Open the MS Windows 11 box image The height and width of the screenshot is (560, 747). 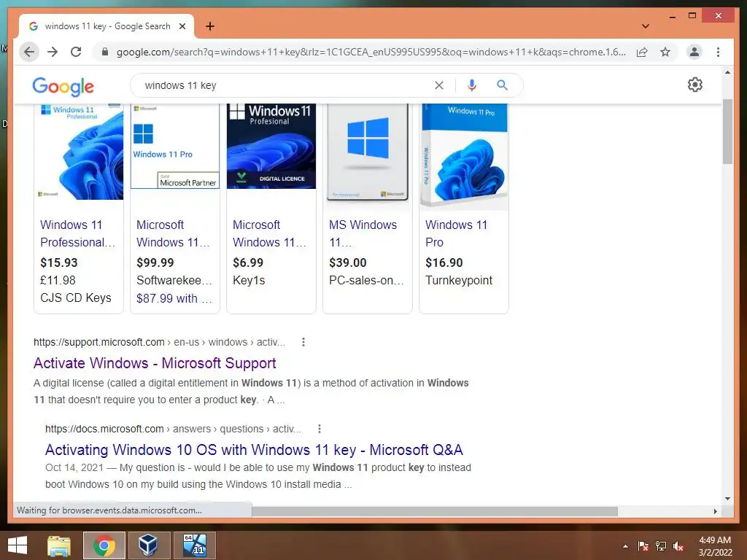click(x=368, y=152)
